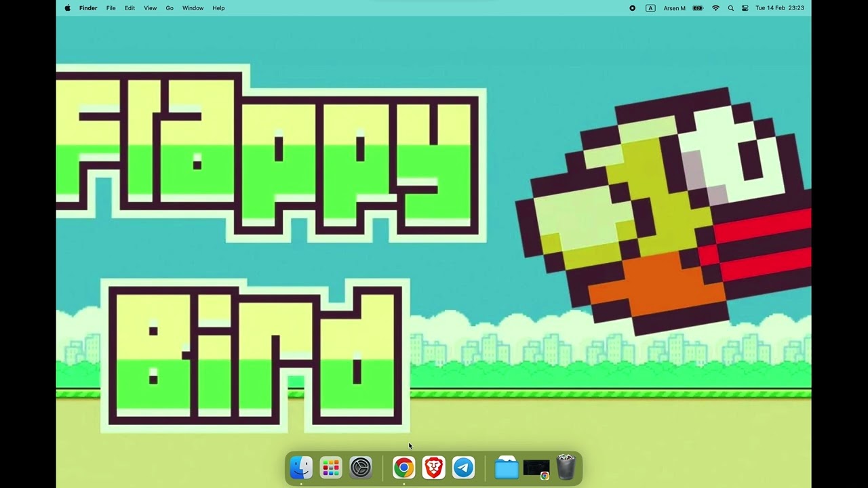The image size is (868, 488).
Task: Open the keyboard input source menu
Action: coord(650,8)
